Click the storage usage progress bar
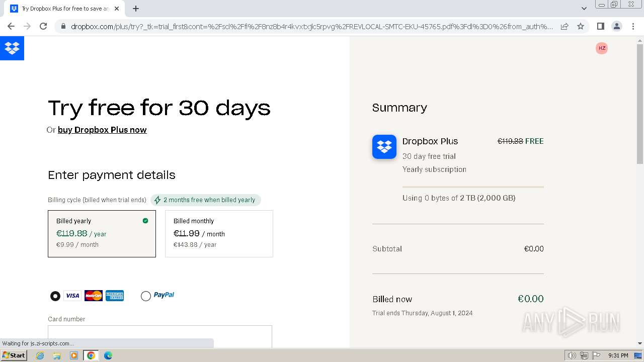The width and height of the screenshot is (644, 362). click(473, 187)
